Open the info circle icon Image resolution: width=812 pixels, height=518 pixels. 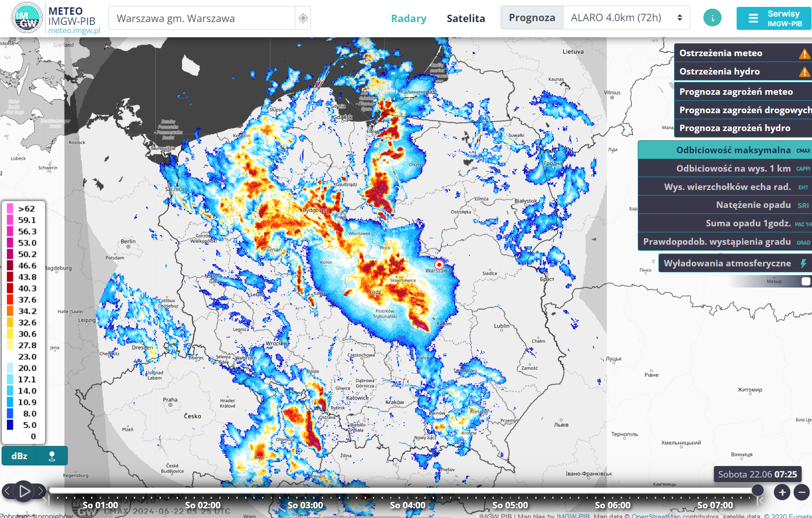[712, 18]
